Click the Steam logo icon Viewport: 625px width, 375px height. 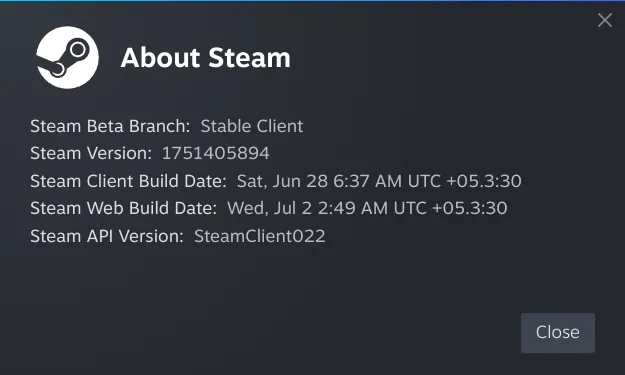(x=67, y=57)
